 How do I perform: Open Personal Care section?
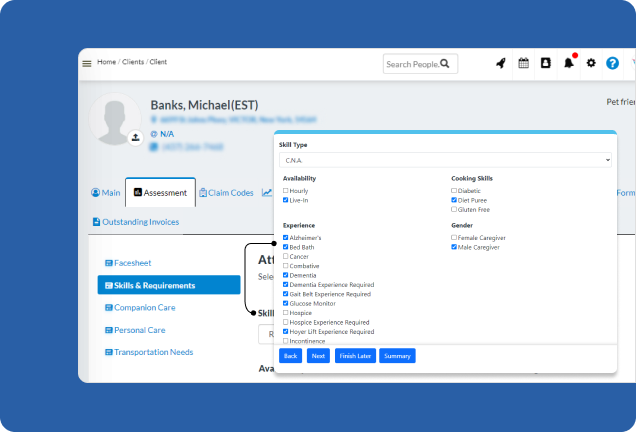click(135, 330)
